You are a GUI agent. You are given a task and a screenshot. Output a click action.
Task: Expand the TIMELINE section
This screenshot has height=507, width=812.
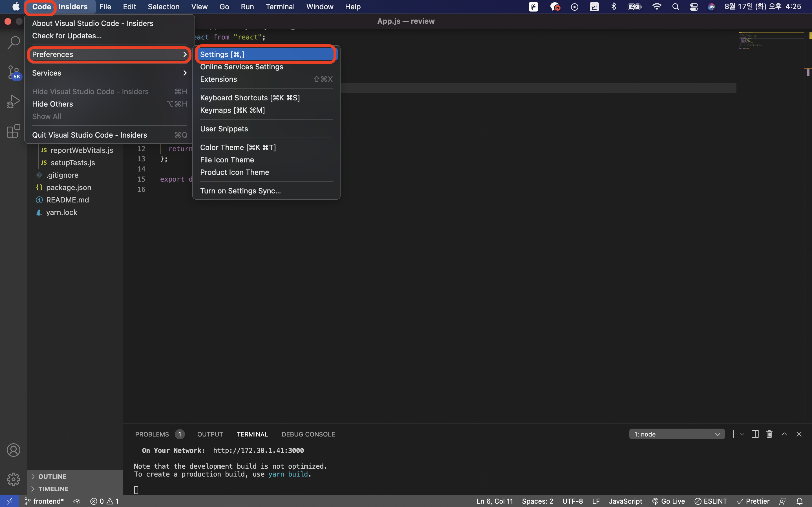53,489
